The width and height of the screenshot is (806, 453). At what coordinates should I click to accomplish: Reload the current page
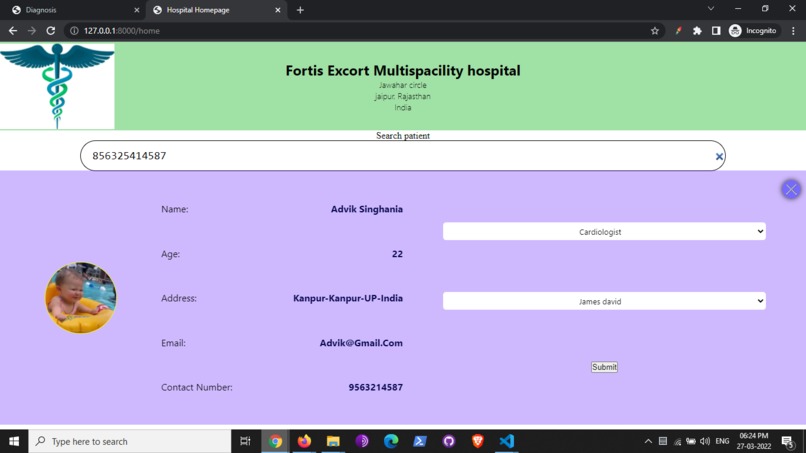point(50,31)
